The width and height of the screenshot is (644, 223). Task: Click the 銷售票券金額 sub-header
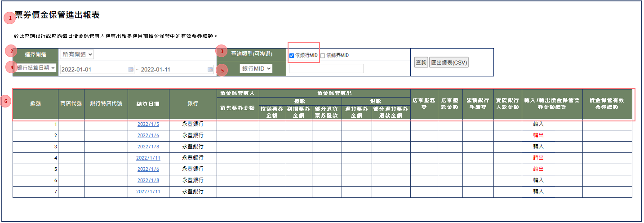(x=238, y=108)
